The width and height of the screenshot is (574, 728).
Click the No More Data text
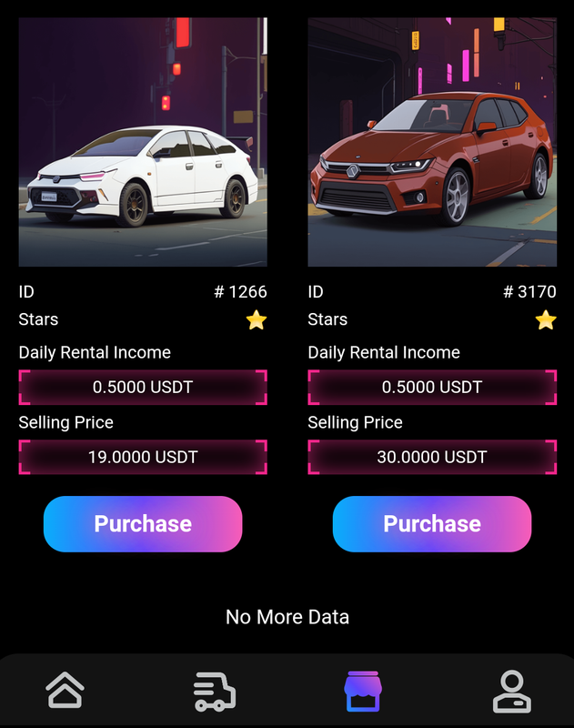click(287, 617)
